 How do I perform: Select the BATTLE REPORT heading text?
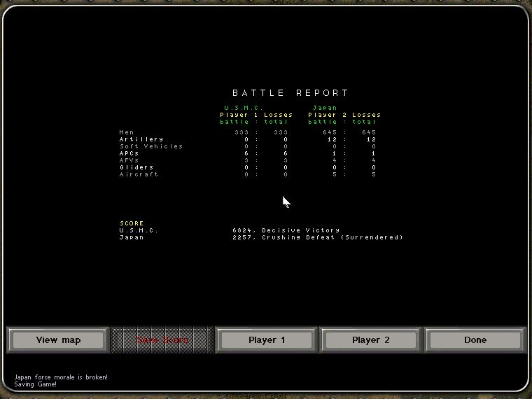[x=290, y=93]
